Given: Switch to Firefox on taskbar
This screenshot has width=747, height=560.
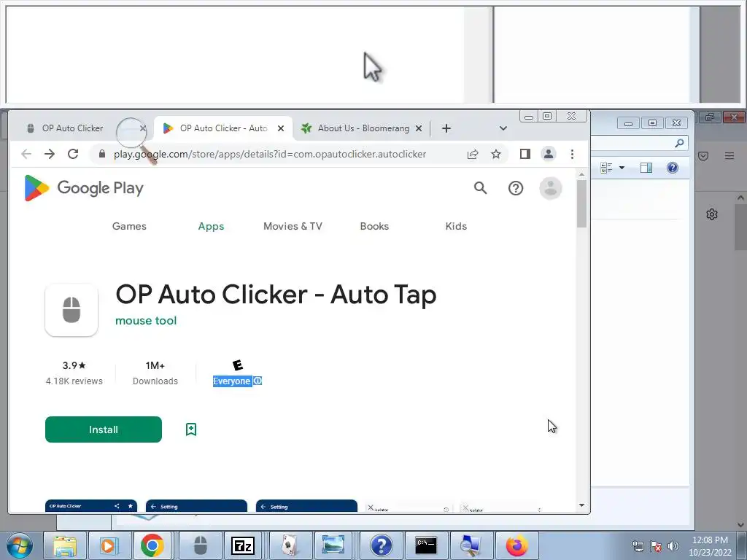Looking at the screenshot, I should (x=517, y=545).
